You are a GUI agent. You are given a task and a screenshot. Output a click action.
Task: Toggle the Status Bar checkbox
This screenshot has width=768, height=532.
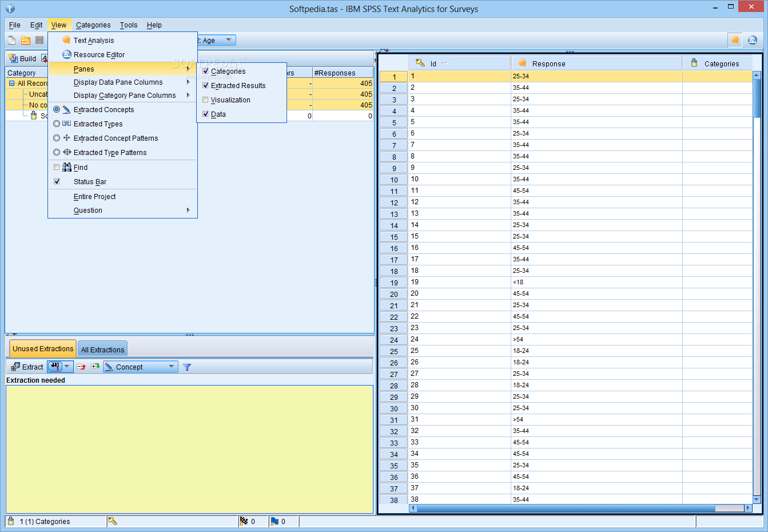pos(57,181)
